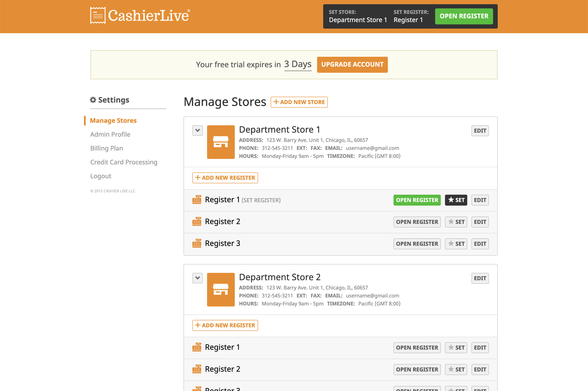Set Store 1 Register 2 as default register

(x=456, y=222)
